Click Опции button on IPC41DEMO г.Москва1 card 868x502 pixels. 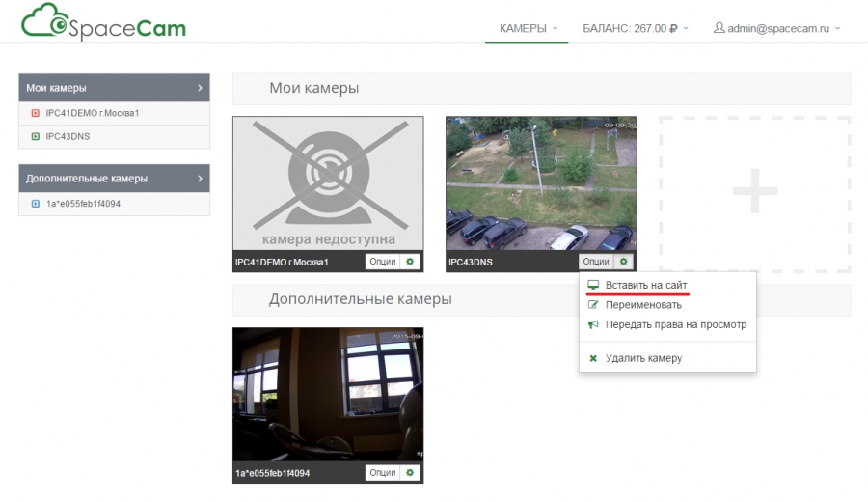point(383,262)
